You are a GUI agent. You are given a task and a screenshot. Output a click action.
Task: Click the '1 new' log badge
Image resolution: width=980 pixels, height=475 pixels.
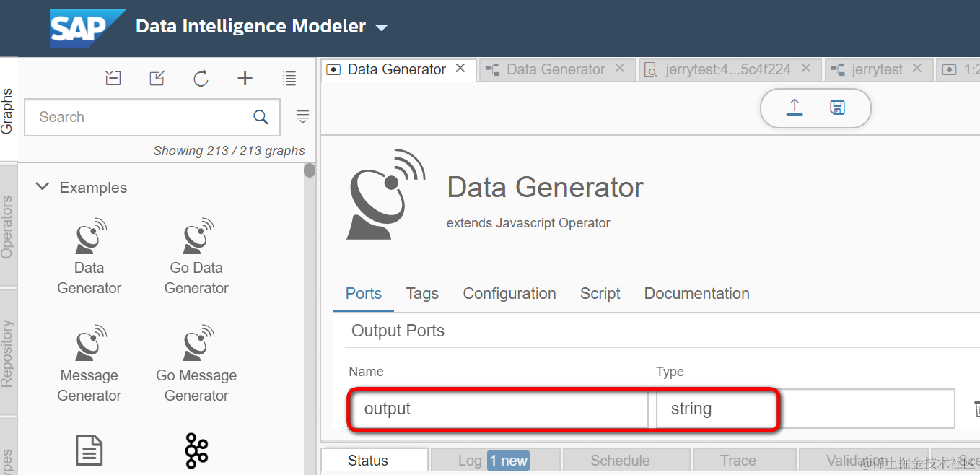[508, 461]
